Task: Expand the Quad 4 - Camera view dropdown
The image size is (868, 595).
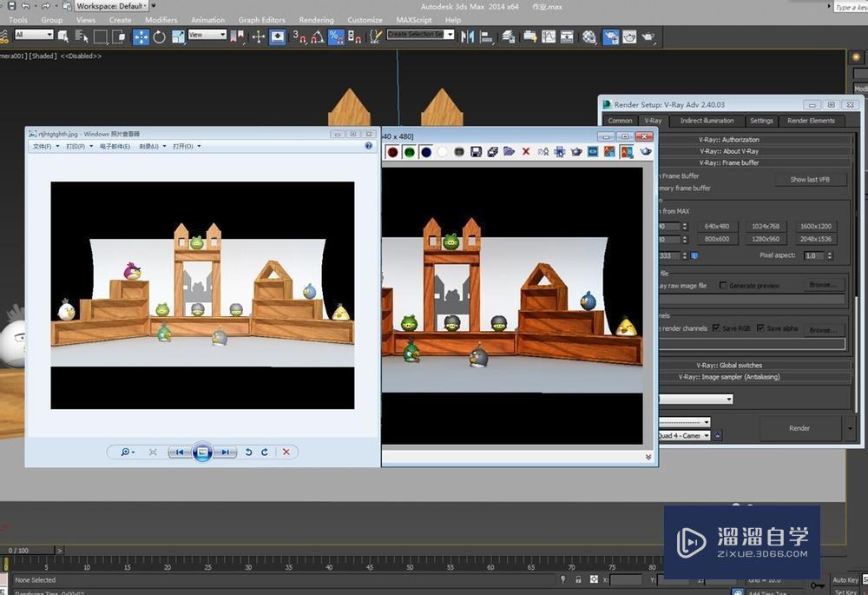Action: coord(683,435)
